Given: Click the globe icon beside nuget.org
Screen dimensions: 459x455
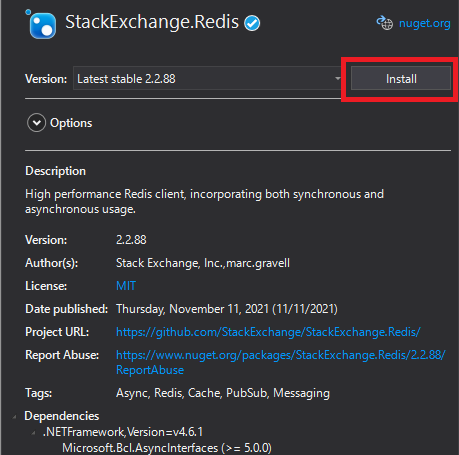Looking at the screenshot, I should [385, 23].
